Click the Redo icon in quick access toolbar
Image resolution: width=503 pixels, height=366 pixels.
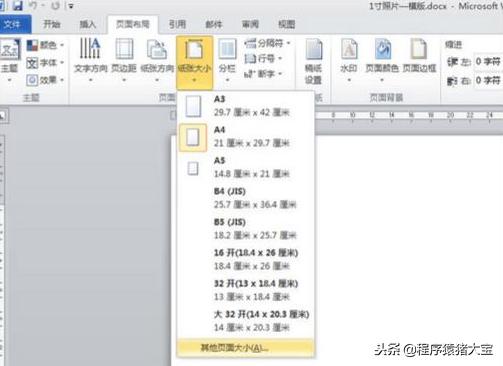pos(55,6)
